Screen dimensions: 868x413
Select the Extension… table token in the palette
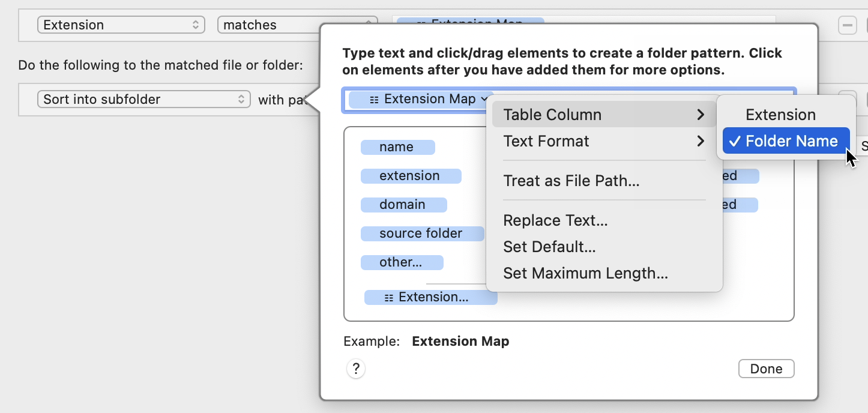(431, 297)
